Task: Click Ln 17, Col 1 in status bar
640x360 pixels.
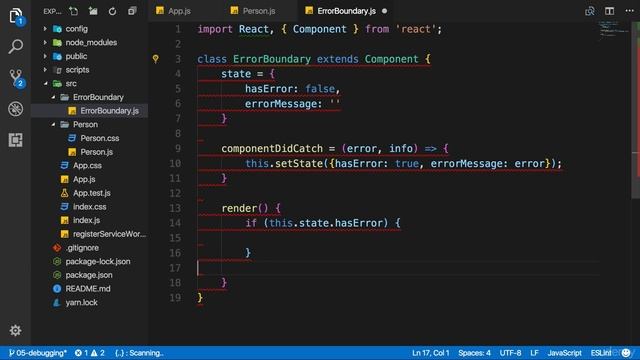Action: pyautogui.click(x=430, y=353)
